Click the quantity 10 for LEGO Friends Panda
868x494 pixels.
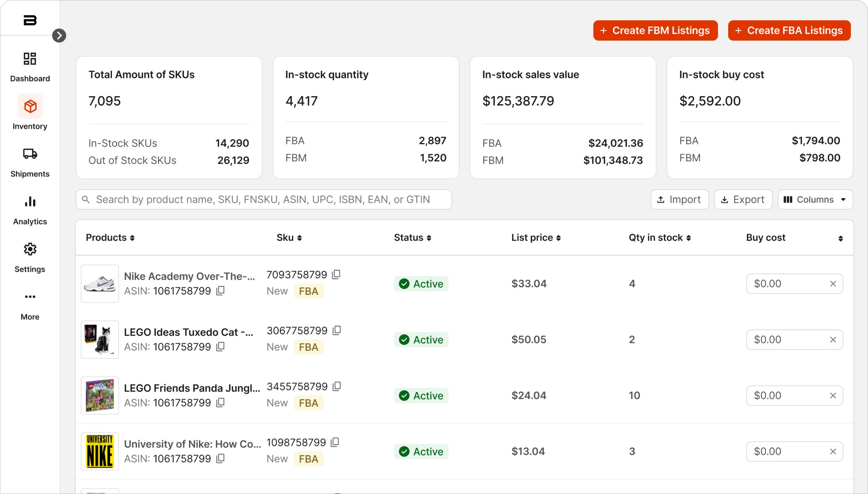[634, 396]
